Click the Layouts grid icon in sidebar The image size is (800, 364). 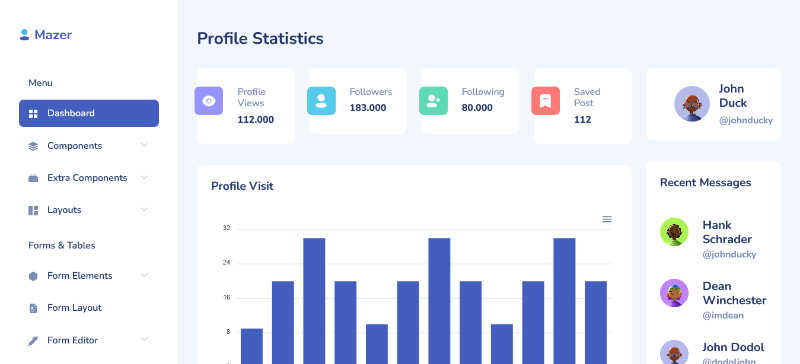click(x=33, y=210)
